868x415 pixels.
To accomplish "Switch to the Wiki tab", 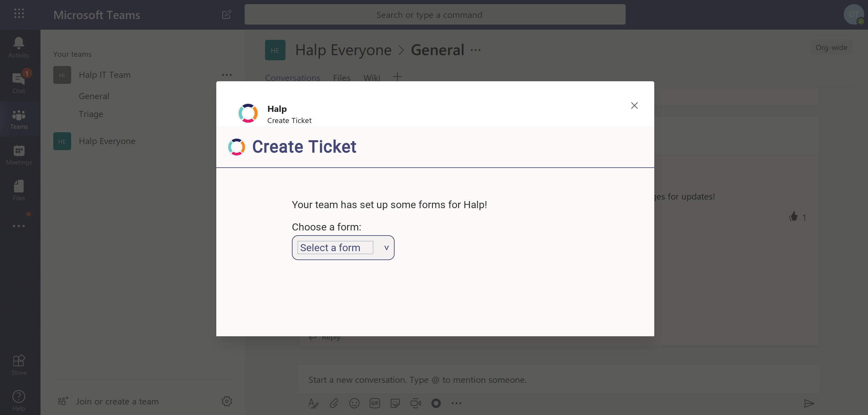I will 371,78.
